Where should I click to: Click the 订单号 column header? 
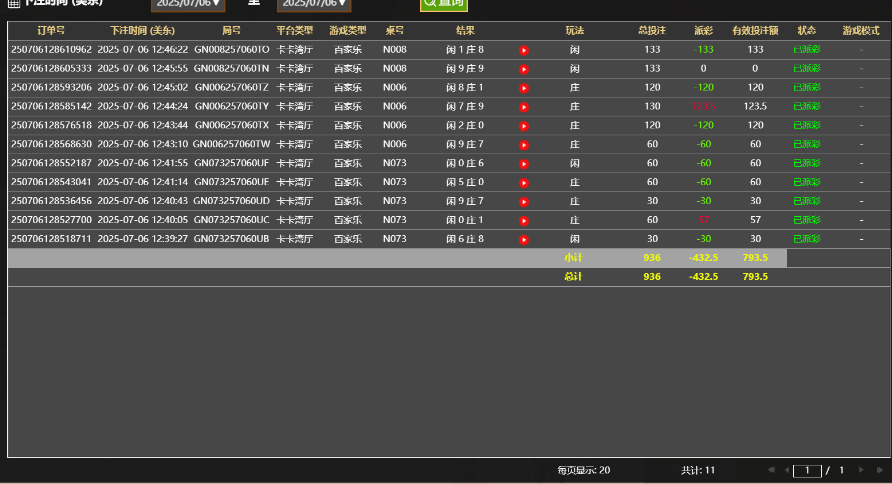tap(51, 31)
